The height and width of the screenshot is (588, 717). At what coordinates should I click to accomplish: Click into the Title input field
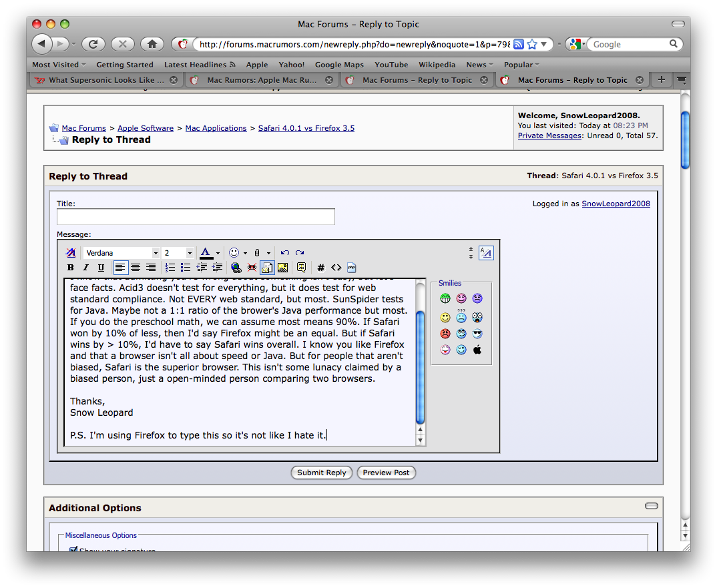(196, 217)
